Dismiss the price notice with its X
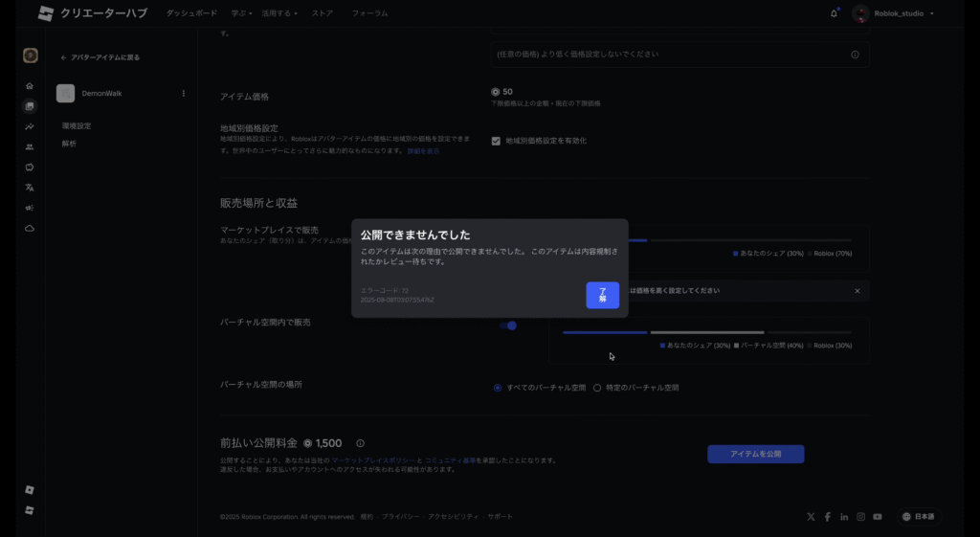The height and width of the screenshot is (537, 980). (x=857, y=291)
